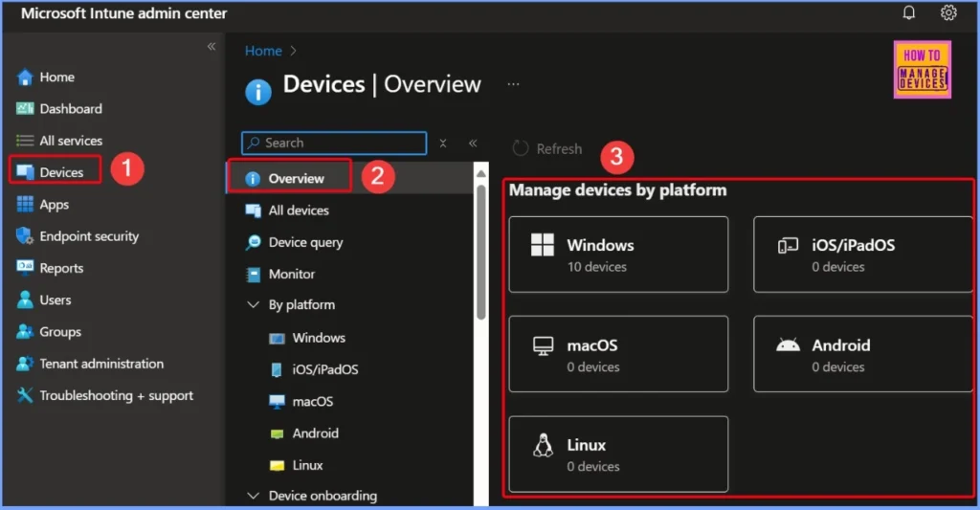Open the iOS/iPadOS platform card
Viewport: 980px width, 510px height.
(863, 255)
